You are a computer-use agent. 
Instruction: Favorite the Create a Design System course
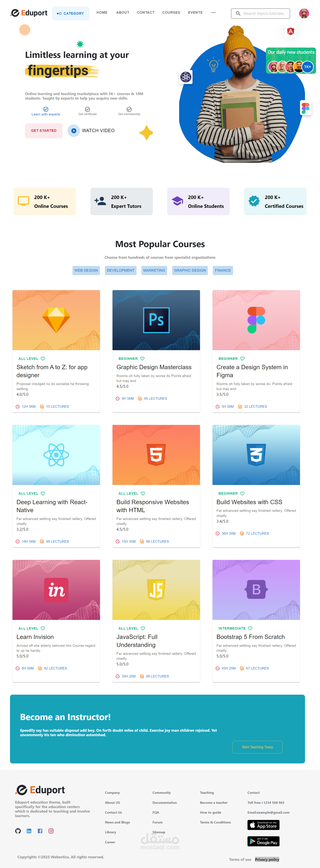(x=242, y=359)
